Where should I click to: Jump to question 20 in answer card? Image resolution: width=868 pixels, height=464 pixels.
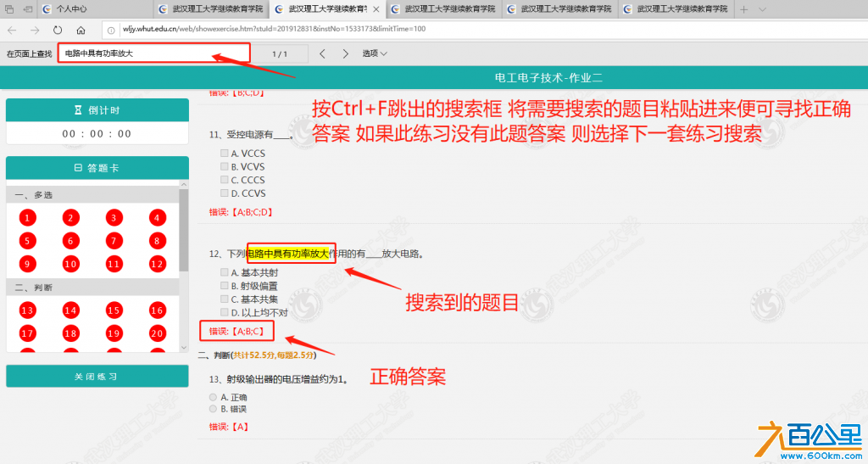point(157,333)
